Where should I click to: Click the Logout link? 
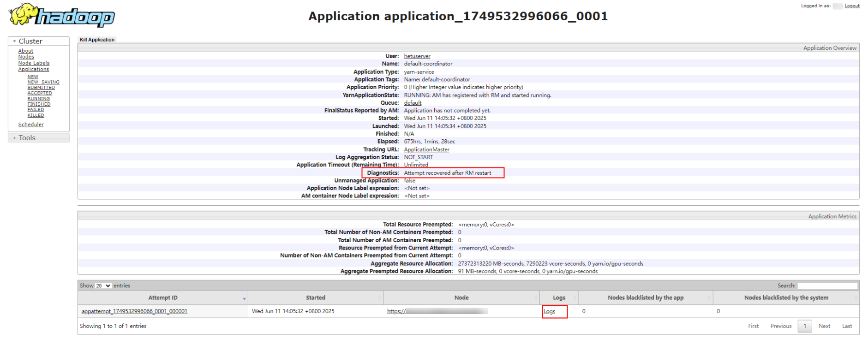click(852, 6)
